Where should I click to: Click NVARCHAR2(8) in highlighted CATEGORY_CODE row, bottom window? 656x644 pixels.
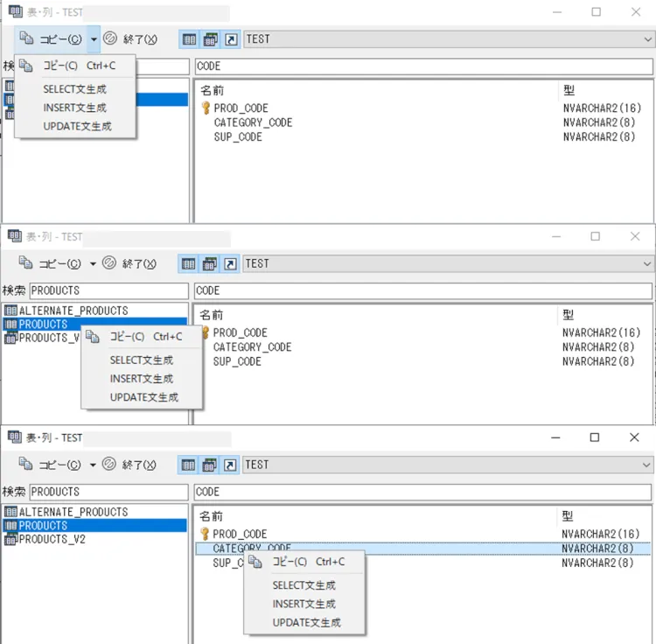tap(597, 549)
